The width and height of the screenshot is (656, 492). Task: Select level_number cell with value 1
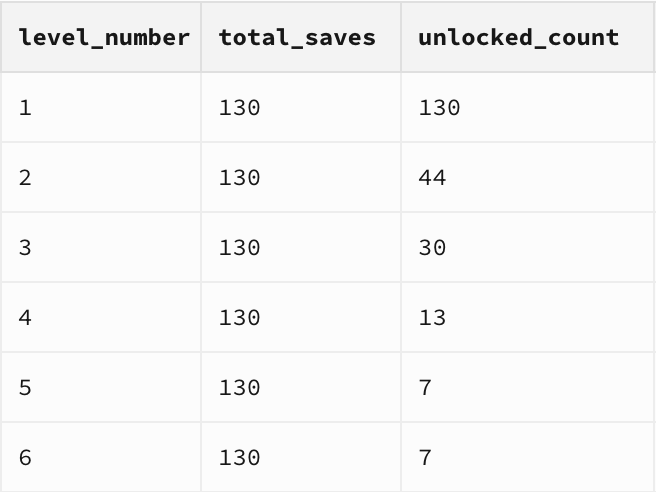101,108
